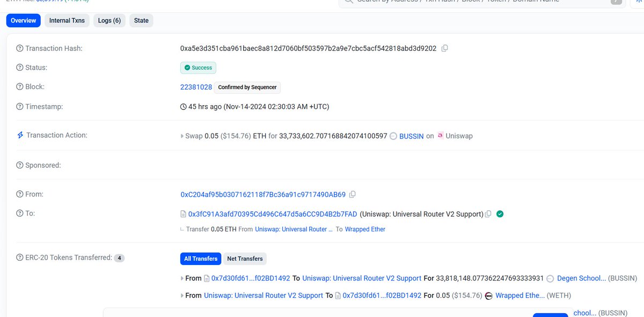Viewport: 644px width, 317px height.
Task: Select the All Transfers button
Action: 201,259
